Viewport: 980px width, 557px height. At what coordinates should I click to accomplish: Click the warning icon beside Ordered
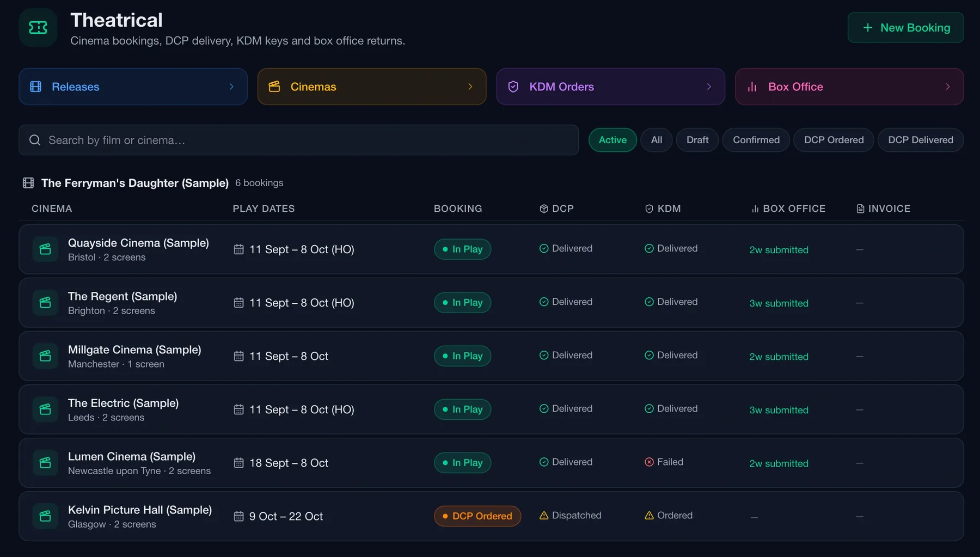(649, 515)
